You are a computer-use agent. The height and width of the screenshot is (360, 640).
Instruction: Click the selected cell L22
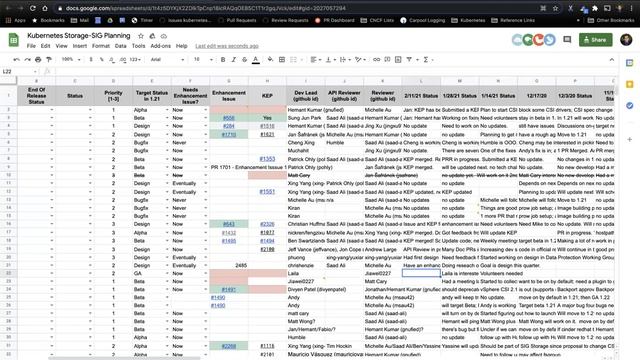pos(421,273)
